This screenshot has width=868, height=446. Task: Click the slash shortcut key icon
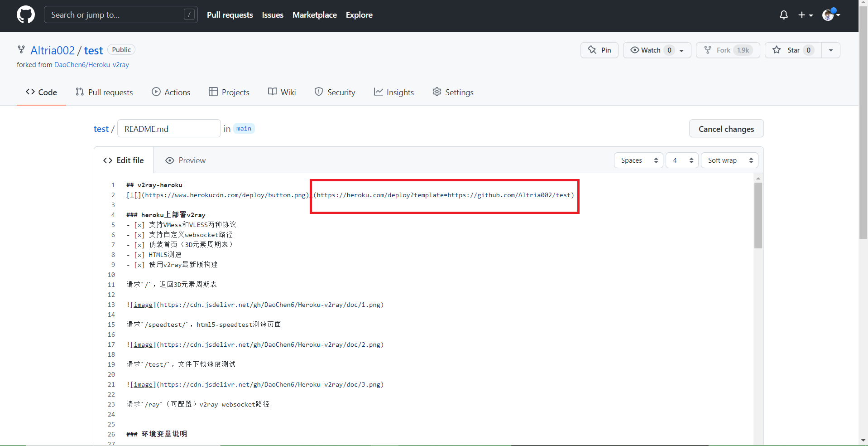[x=189, y=15]
